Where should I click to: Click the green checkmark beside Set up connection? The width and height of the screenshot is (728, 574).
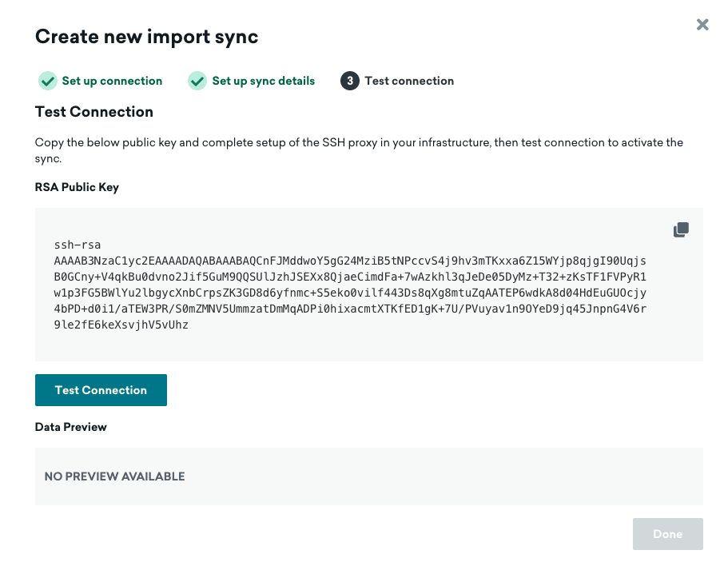48,81
